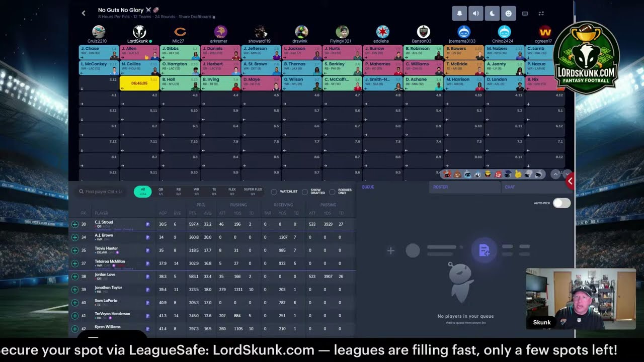Open the emoji reactions smiley button
Image resolution: width=644 pixels, height=362 pixels.
click(x=508, y=14)
